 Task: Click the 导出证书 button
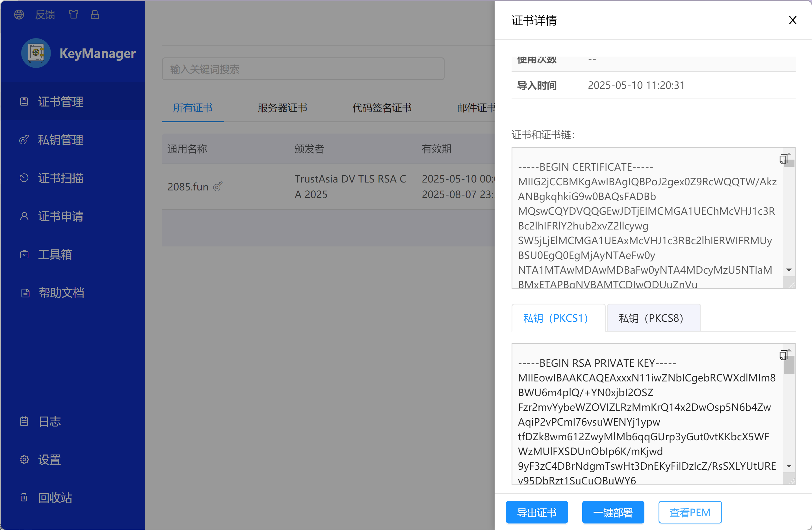click(x=536, y=512)
